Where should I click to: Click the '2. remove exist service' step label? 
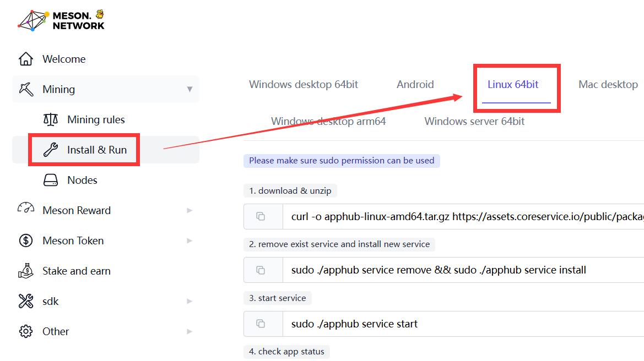[x=339, y=244]
